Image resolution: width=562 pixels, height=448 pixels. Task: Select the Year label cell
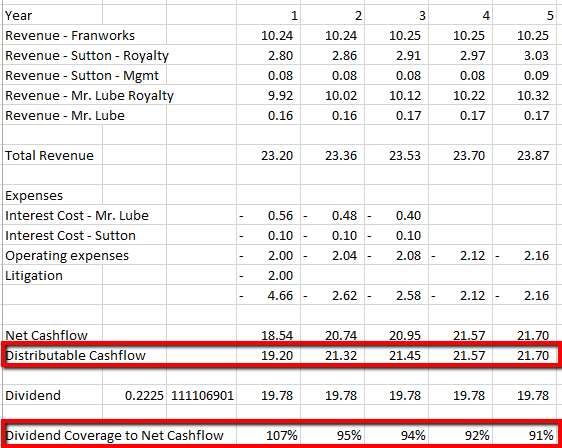tap(52, 15)
